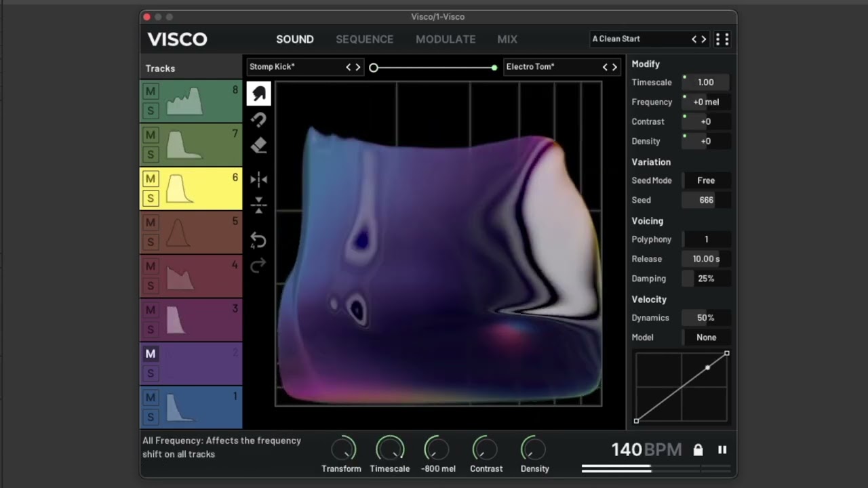Select track 4 waveform thumbnail
The width and height of the screenshot is (868, 488).
pyautogui.click(x=180, y=277)
